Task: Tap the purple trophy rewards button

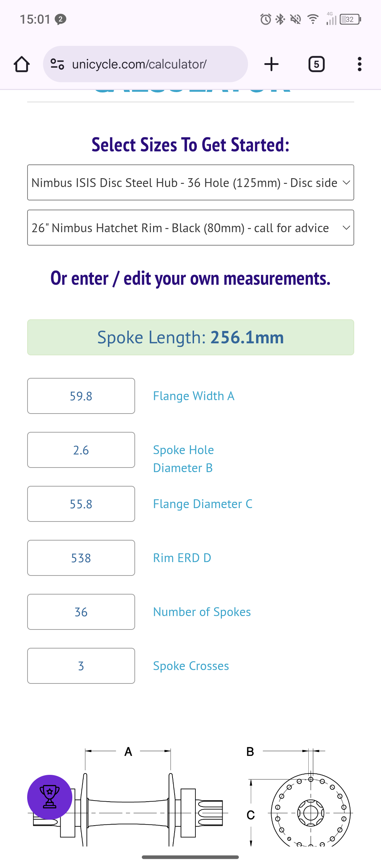Action: (x=50, y=797)
